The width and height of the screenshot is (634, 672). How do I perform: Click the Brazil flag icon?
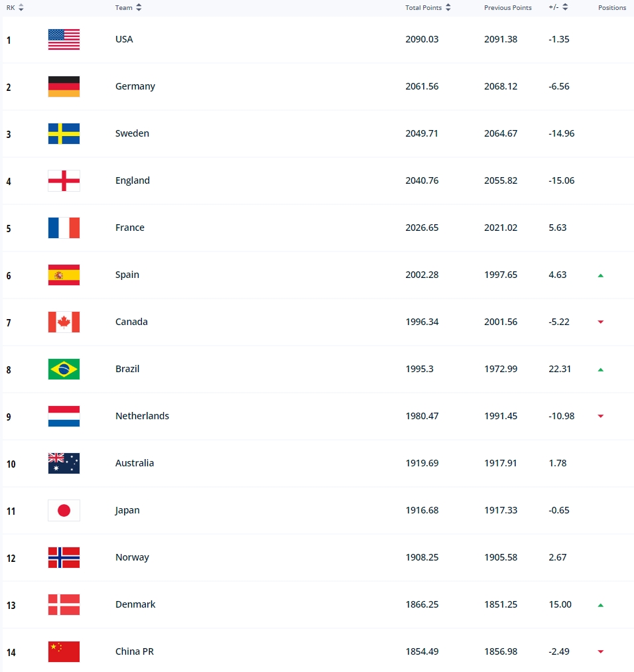pyautogui.click(x=64, y=369)
